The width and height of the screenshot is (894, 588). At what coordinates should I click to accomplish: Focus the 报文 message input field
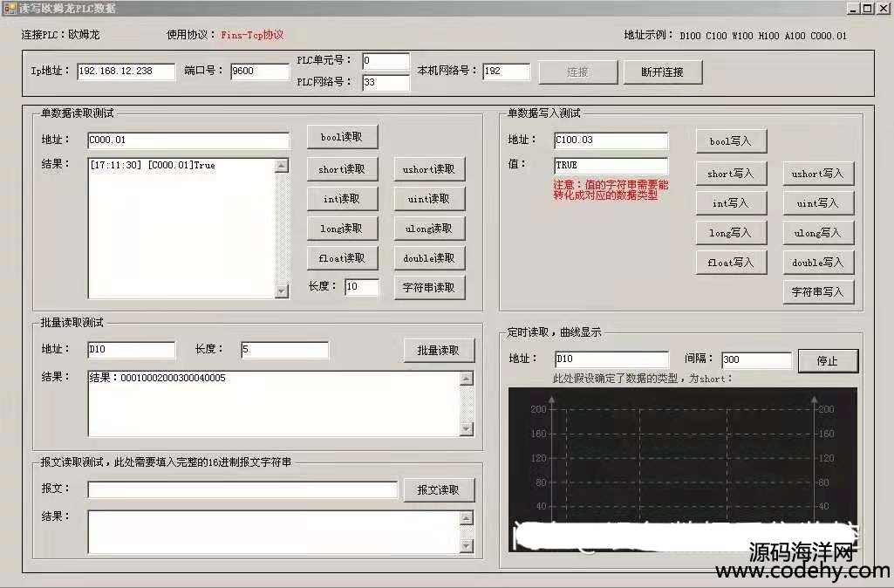point(242,489)
